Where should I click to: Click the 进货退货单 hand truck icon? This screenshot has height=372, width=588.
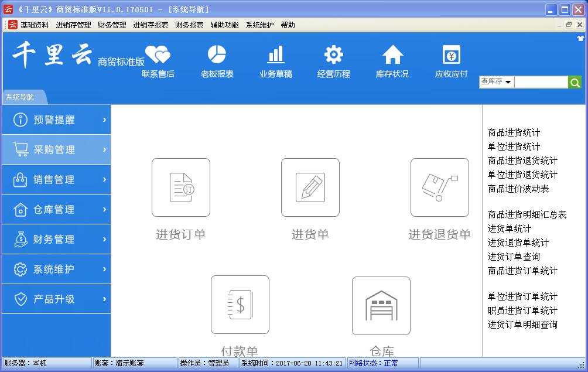439,187
